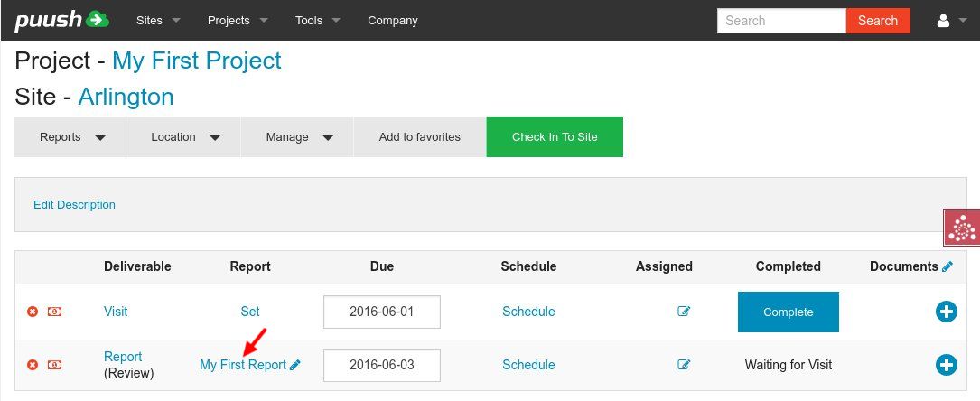
Task: Click the edit assignment icon for Report
Action: (684, 365)
